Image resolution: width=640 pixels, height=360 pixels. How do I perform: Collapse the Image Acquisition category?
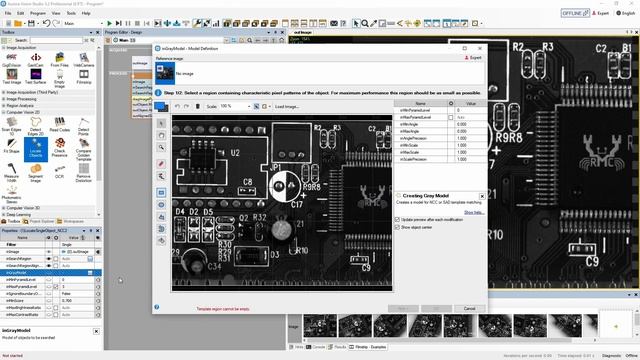[4, 48]
